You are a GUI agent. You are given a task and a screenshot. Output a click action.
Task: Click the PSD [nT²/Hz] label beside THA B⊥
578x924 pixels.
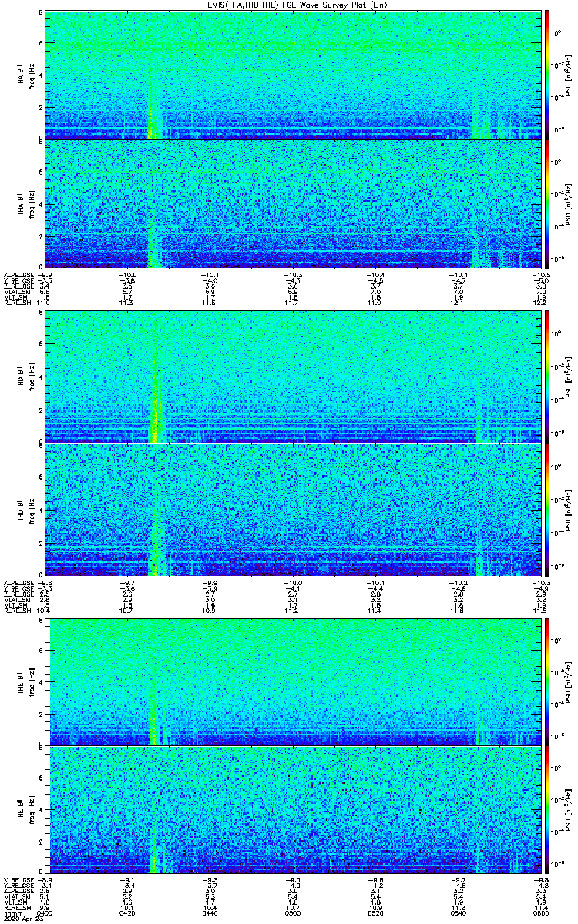coord(568,75)
